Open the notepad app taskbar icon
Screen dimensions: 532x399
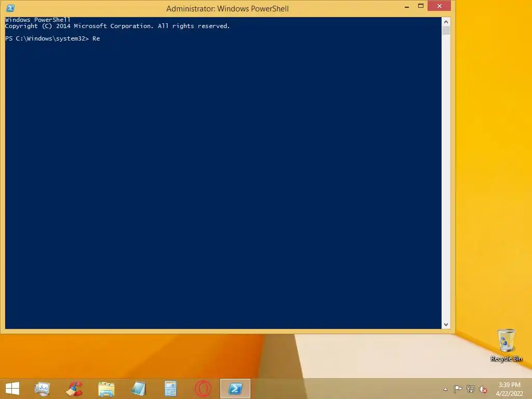click(x=138, y=389)
